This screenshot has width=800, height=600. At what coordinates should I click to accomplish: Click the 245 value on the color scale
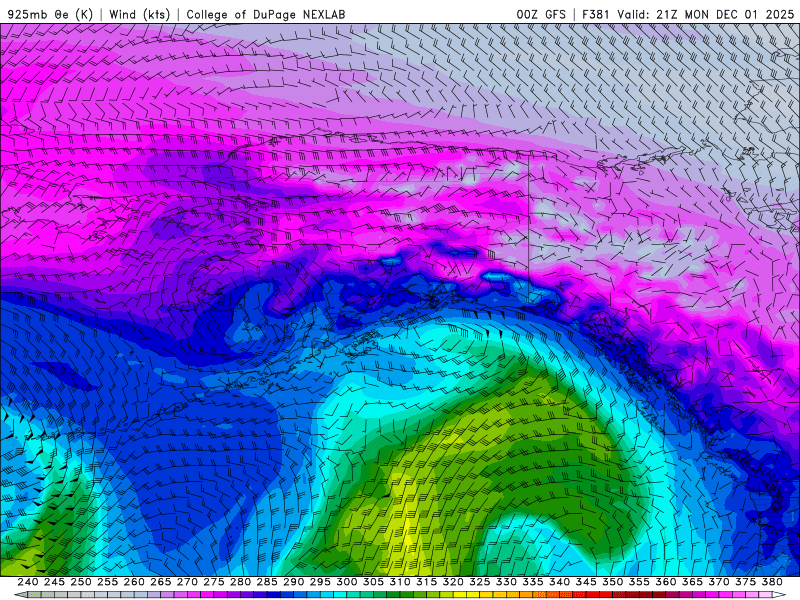click(54, 582)
